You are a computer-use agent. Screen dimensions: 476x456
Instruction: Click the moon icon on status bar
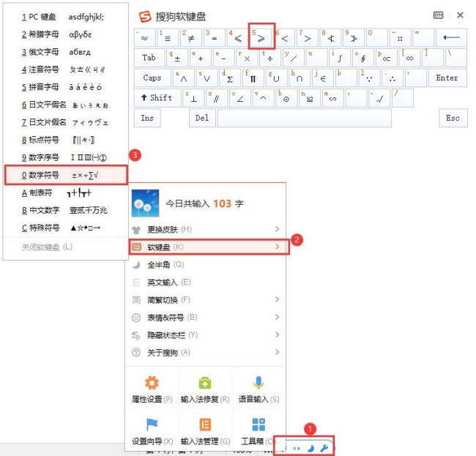click(310, 448)
